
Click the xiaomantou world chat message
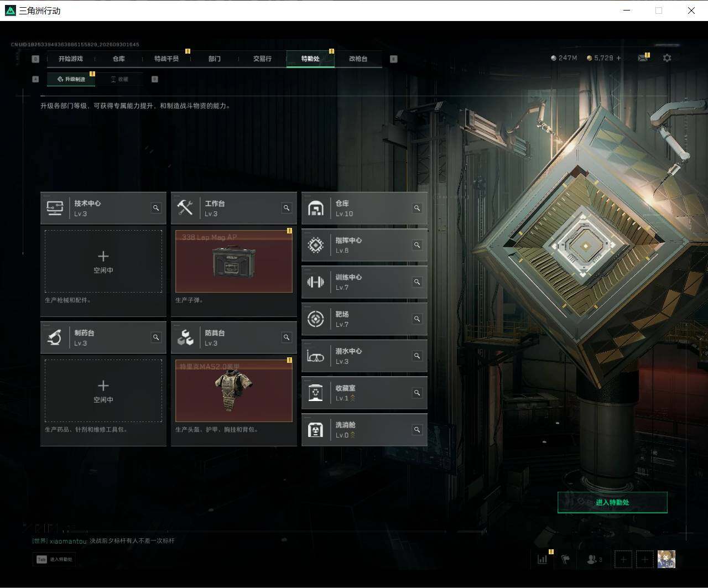pos(104,541)
